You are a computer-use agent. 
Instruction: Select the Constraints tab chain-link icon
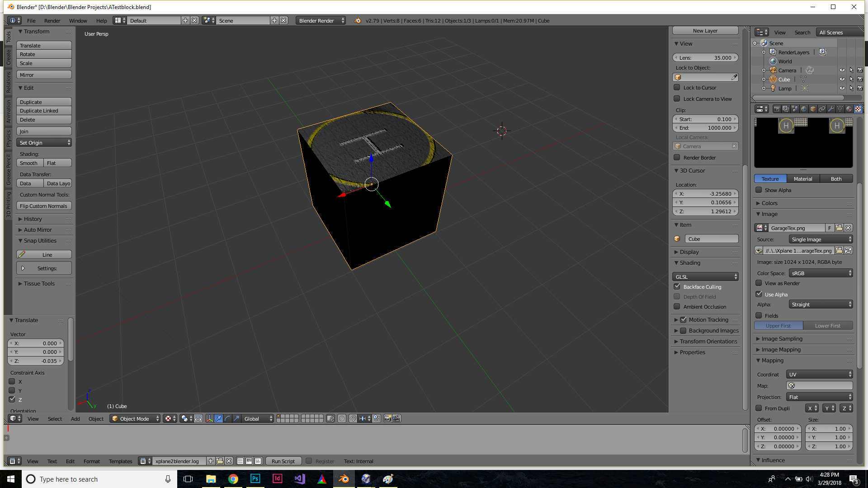tap(822, 109)
